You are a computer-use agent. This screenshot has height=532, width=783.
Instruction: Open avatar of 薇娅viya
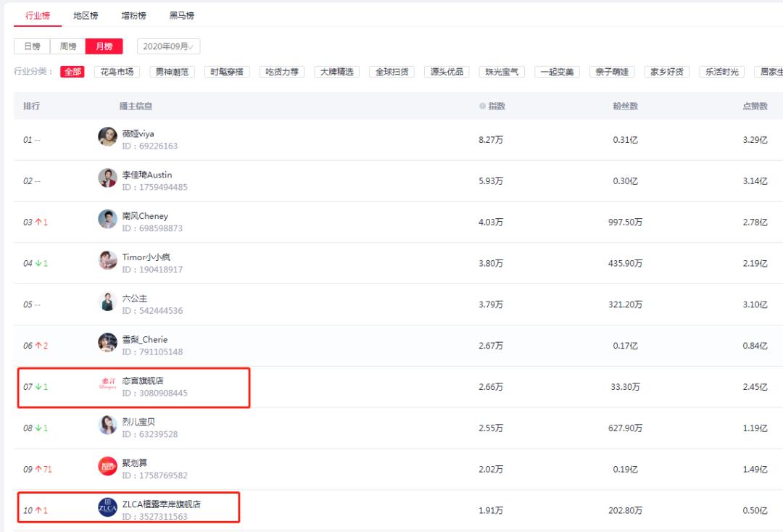coord(107,137)
